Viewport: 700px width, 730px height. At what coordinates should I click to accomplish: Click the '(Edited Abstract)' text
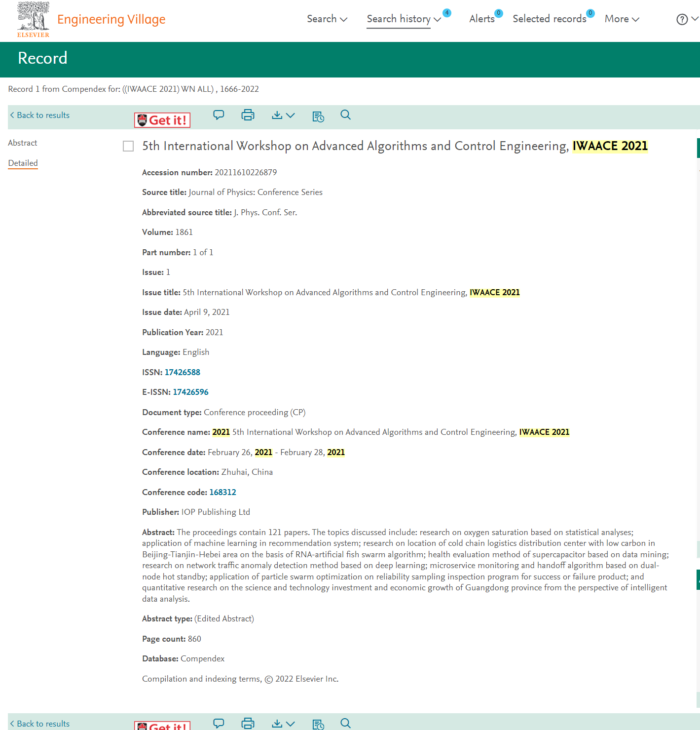224,618
